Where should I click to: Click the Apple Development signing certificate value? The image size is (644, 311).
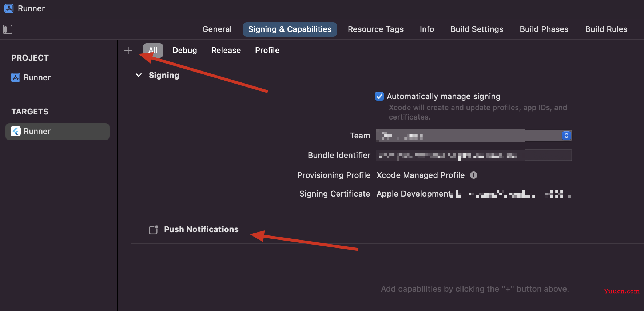click(x=473, y=194)
